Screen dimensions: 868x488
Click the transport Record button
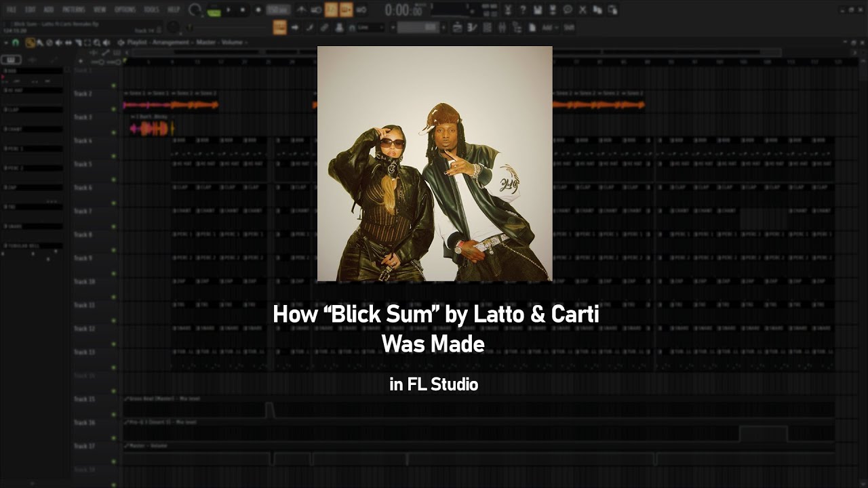coord(258,10)
